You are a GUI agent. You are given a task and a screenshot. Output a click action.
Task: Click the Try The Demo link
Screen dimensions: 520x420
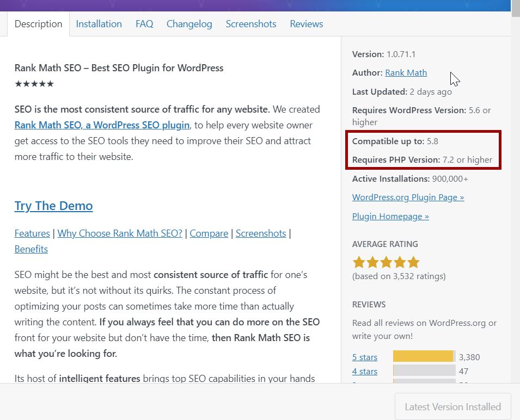coord(53,206)
